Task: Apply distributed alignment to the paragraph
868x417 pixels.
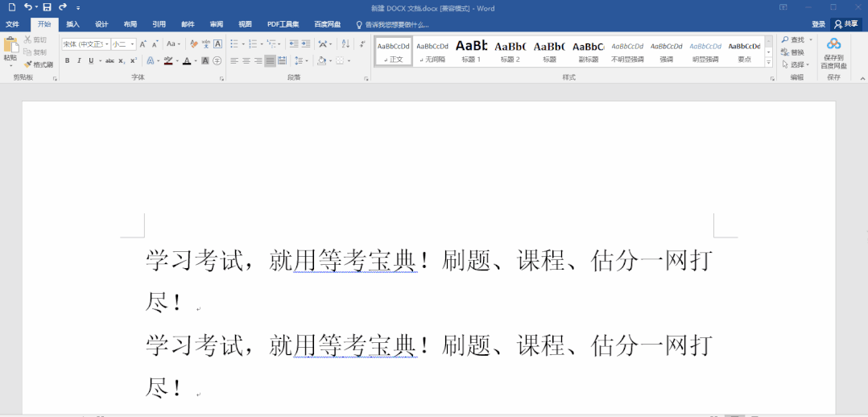Action: [282, 61]
